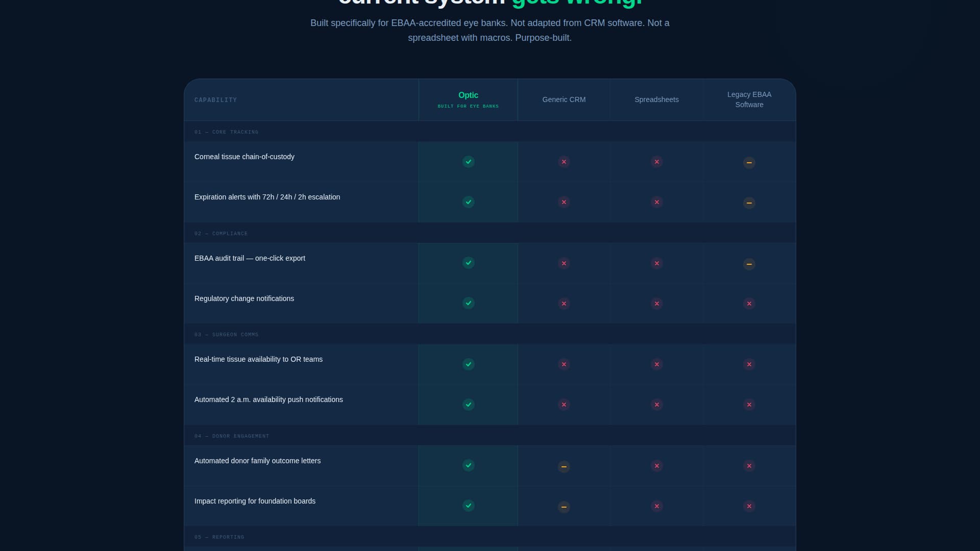Click Legacy EBAA cross for Real-time tissue availability
This screenshot has height=551, width=980.
749,364
